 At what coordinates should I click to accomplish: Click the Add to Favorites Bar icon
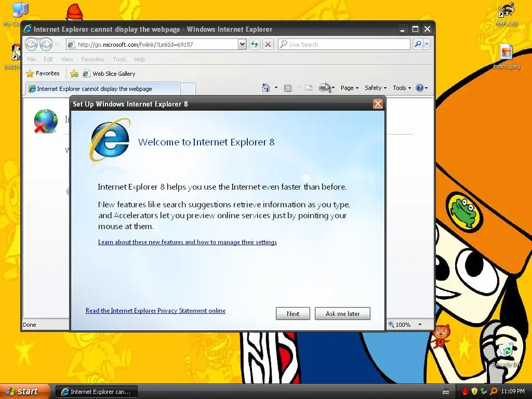click(x=74, y=73)
